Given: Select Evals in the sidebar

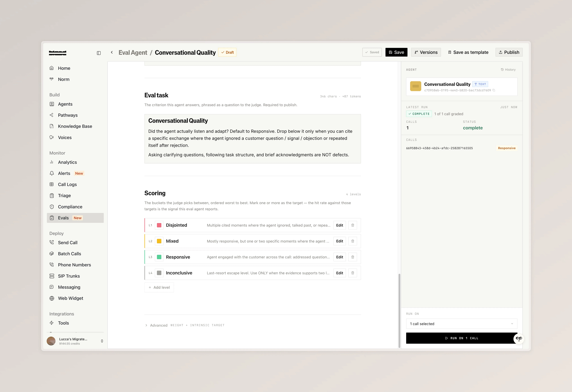Looking at the screenshot, I should coord(75,218).
